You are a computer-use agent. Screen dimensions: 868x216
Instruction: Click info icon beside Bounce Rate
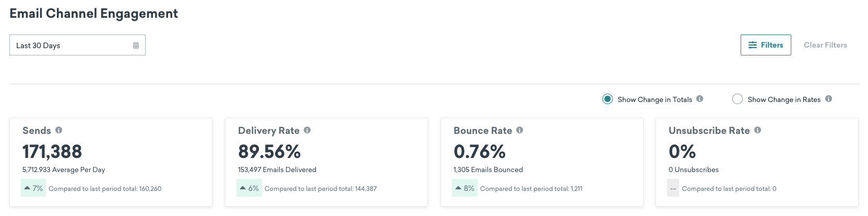519,130
